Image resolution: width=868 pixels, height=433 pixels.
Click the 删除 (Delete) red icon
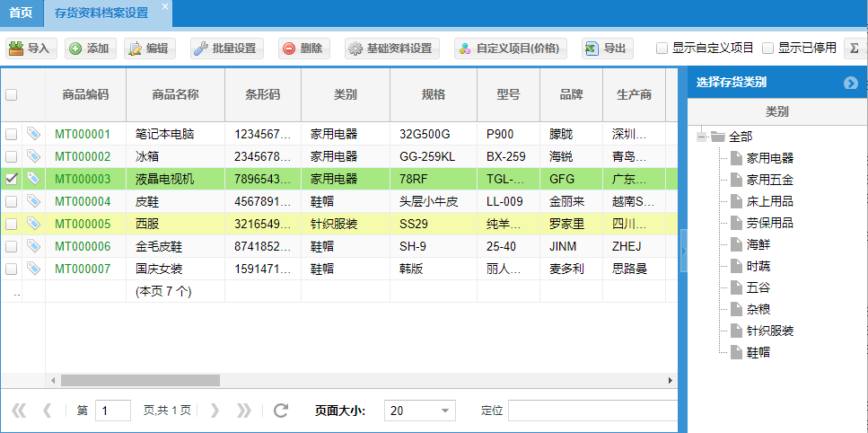click(x=289, y=49)
